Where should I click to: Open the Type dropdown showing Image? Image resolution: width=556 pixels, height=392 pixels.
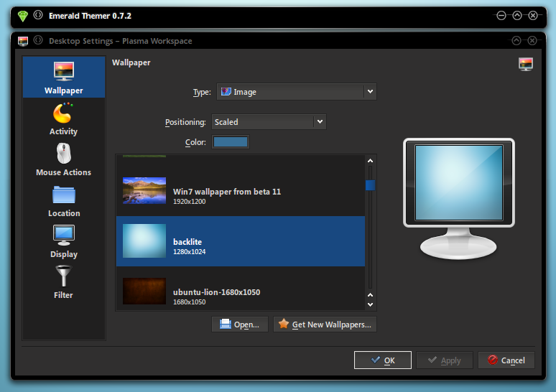(297, 92)
